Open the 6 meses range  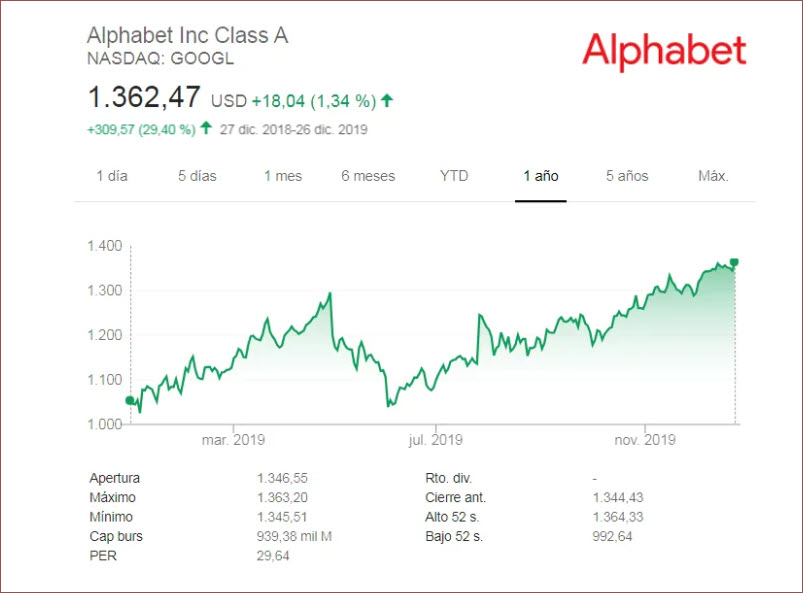click(368, 176)
